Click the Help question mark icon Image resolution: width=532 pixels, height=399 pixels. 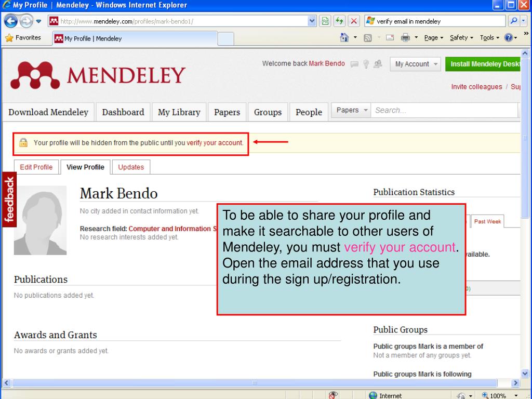point(508,37)
